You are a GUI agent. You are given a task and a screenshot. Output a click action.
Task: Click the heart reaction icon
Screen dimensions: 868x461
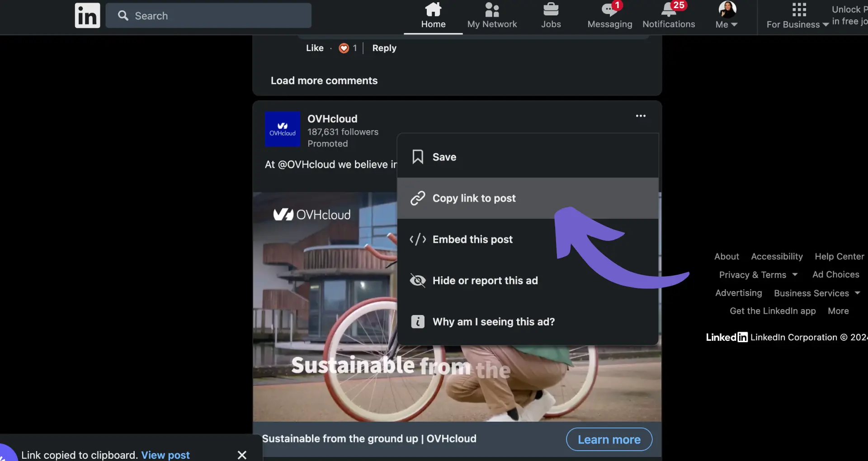pos(344,48)
